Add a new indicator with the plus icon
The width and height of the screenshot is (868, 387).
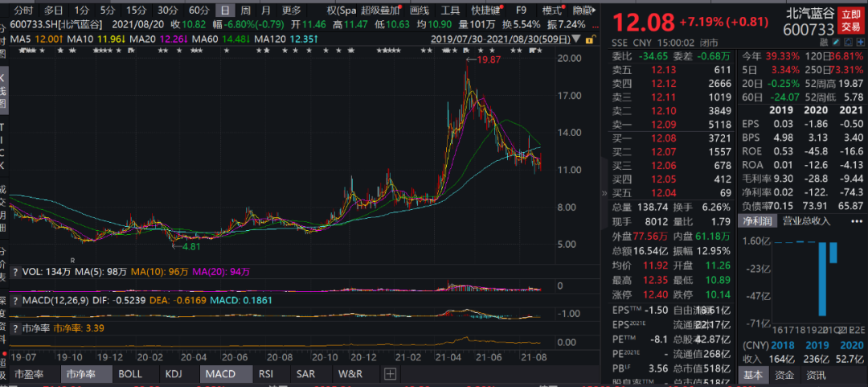390,374
